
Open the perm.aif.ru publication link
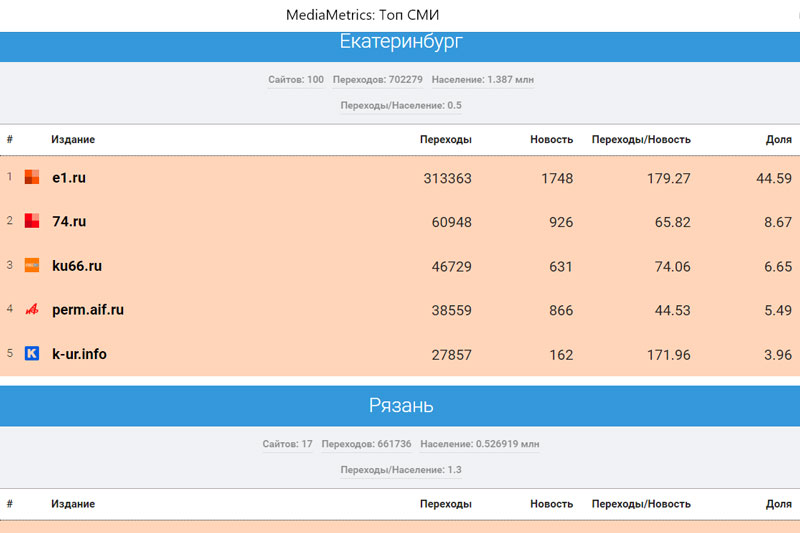click(88, 310)
